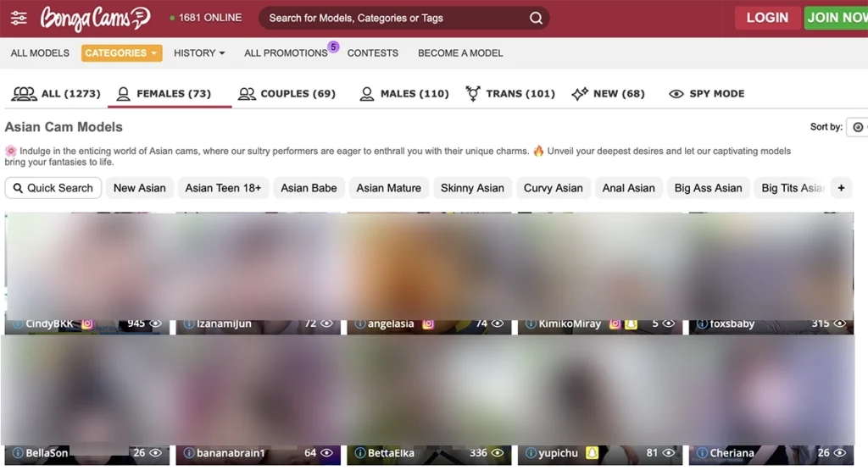
Task: Select the Big Ass Asian tag
Action: point(708,188)
